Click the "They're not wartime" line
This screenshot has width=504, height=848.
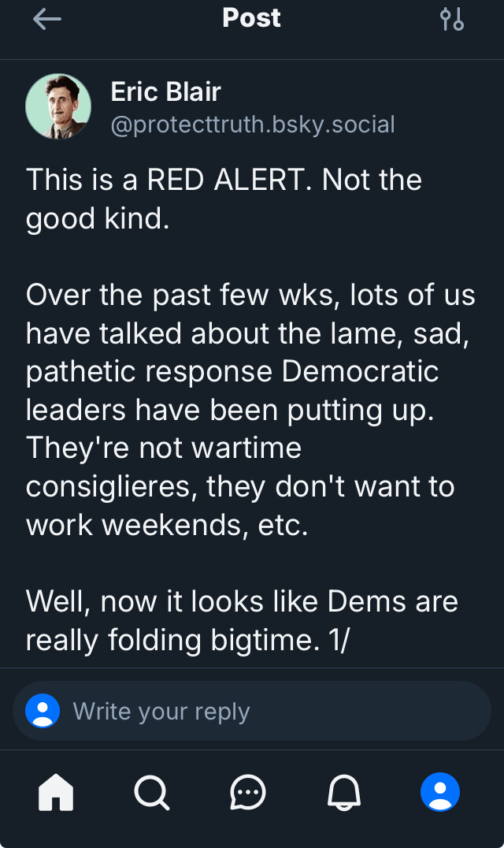[x=164, y=448]
